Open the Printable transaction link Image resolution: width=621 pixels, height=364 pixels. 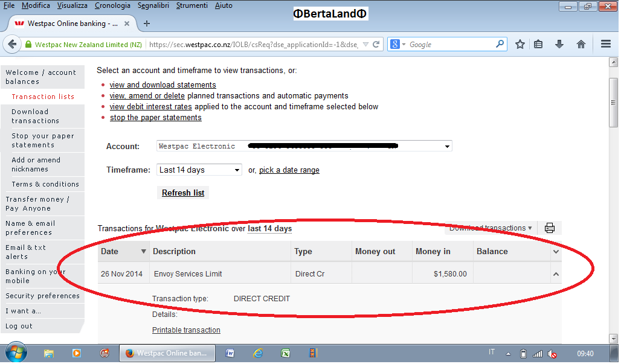[186, 330]
